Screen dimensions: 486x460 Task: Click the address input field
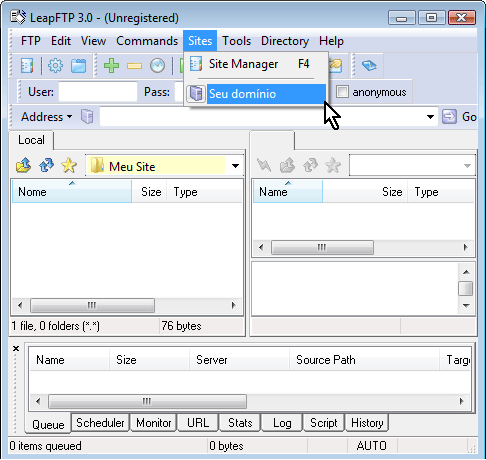262,117
